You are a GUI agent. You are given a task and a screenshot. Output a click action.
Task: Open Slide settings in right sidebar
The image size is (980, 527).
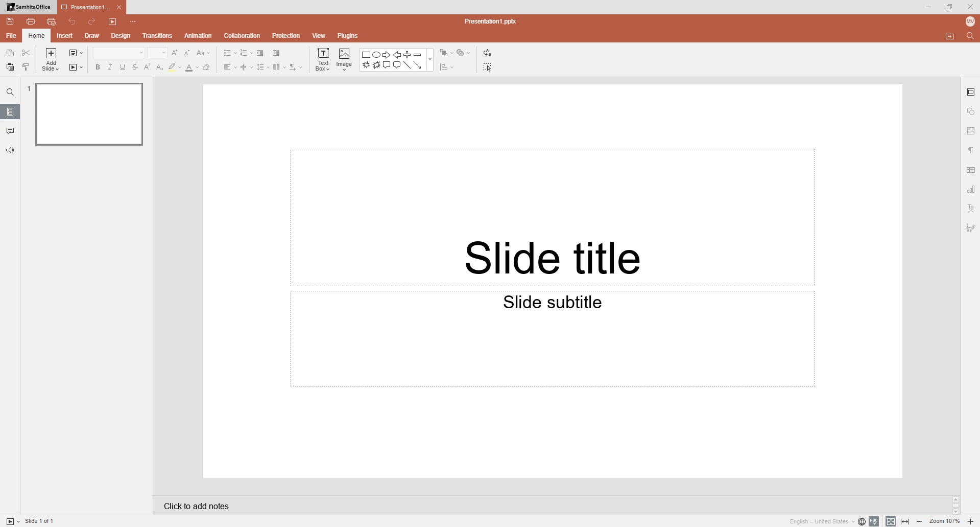[x=971, y=93]
